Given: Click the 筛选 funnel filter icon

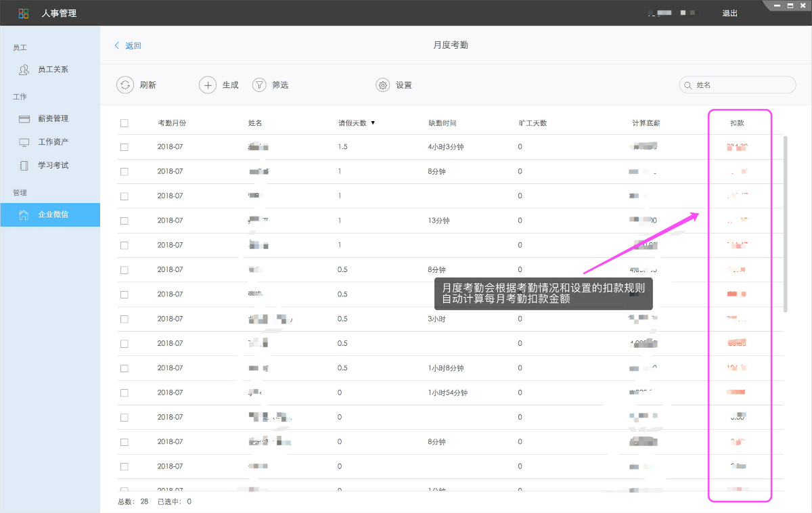Looking at the screenshot, I should click(259, 85).
